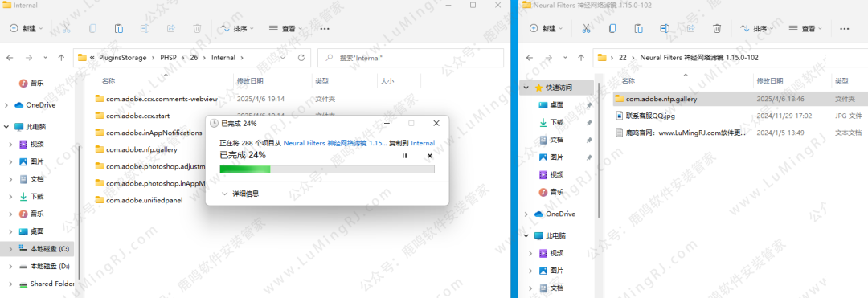The image size is (868, 298).
Task: Click Internal destination link in copy dialog
Action: (423, 143)
